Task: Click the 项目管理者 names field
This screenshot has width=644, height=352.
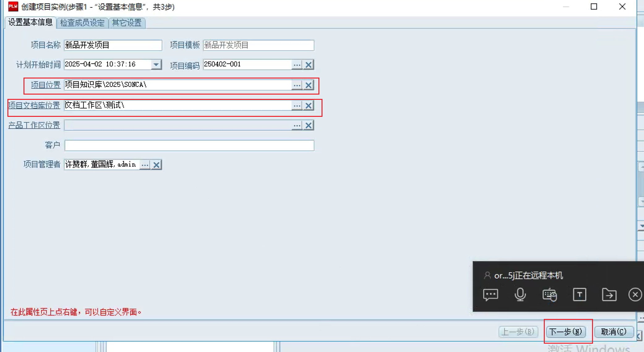Action: [102, 164]
